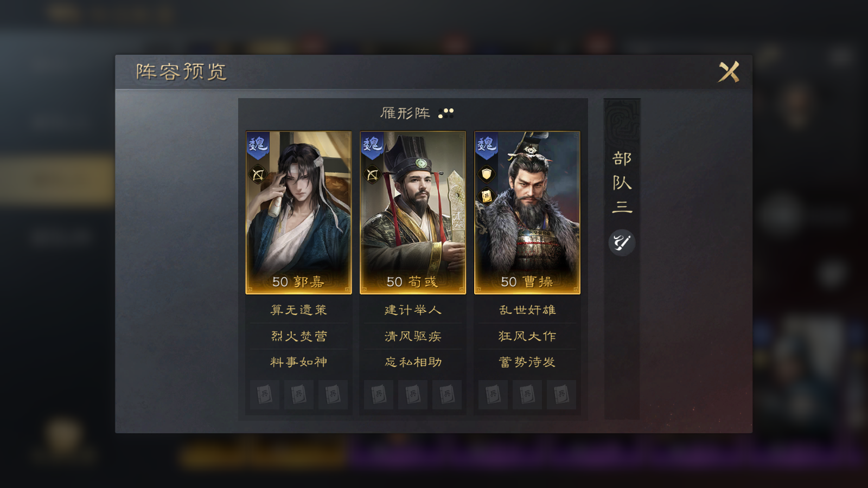View the 清风驱疾 skill
Viewport: 868px width, 488px height.
(x=413, y=336)
